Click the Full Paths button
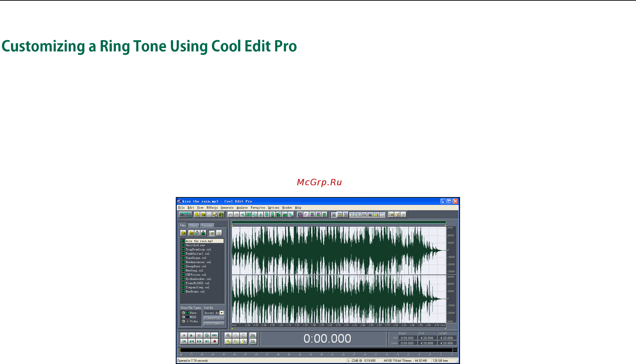636x364 pixels. (x=214, y=324)
